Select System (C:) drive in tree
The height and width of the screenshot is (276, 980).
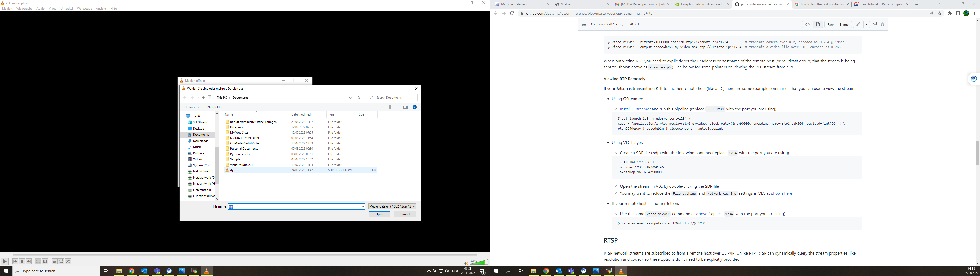(200, 165)
